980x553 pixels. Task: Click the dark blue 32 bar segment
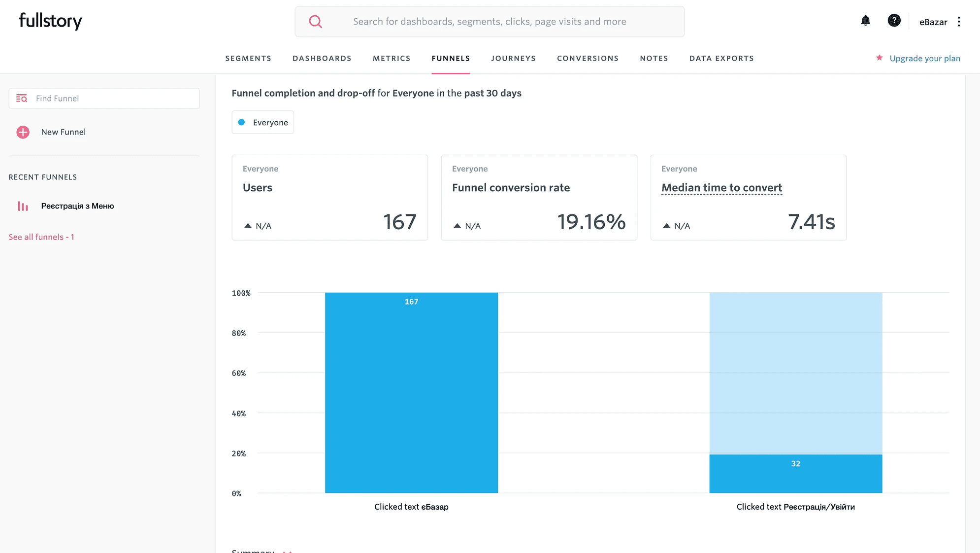point(795,474)
